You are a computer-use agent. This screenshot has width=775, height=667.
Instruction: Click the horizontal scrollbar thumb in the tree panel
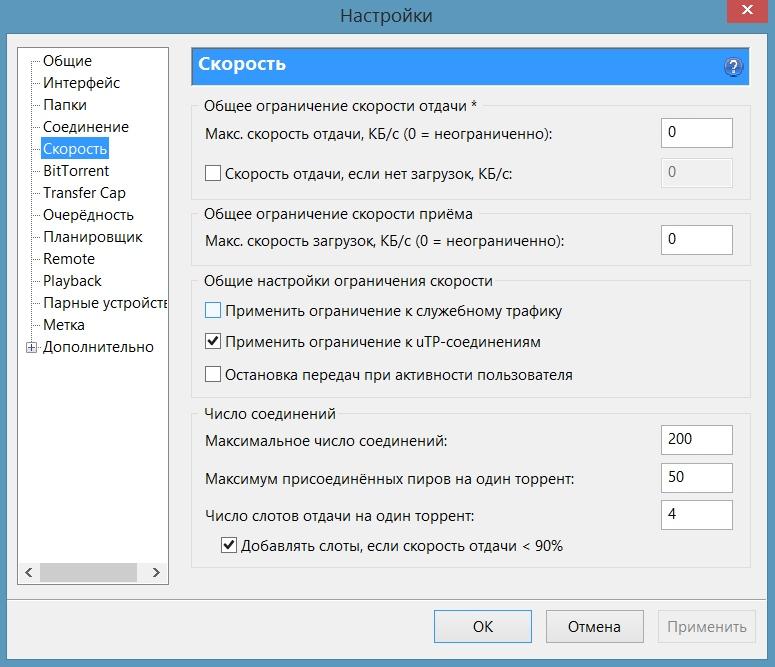point(88,573)
